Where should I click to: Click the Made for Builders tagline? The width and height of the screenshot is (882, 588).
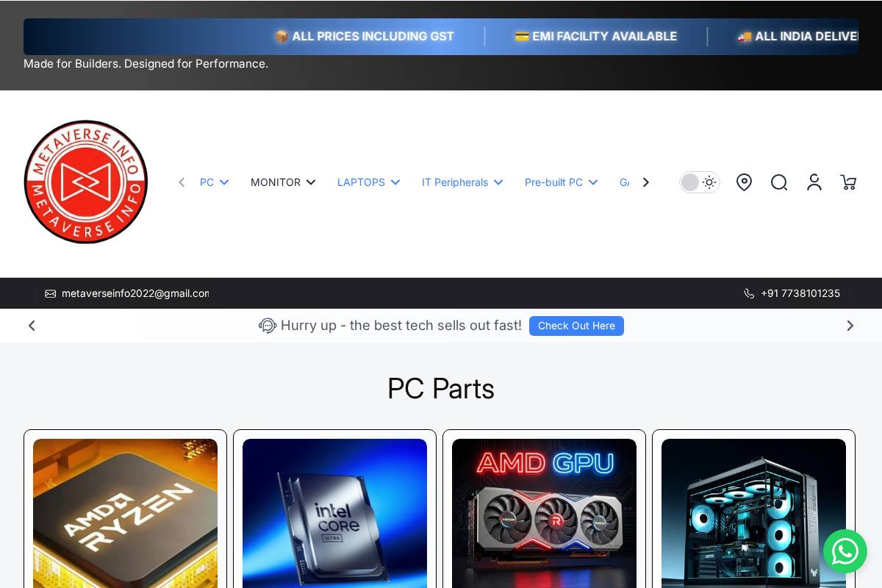pyautogui.click(x=146, y=64)
